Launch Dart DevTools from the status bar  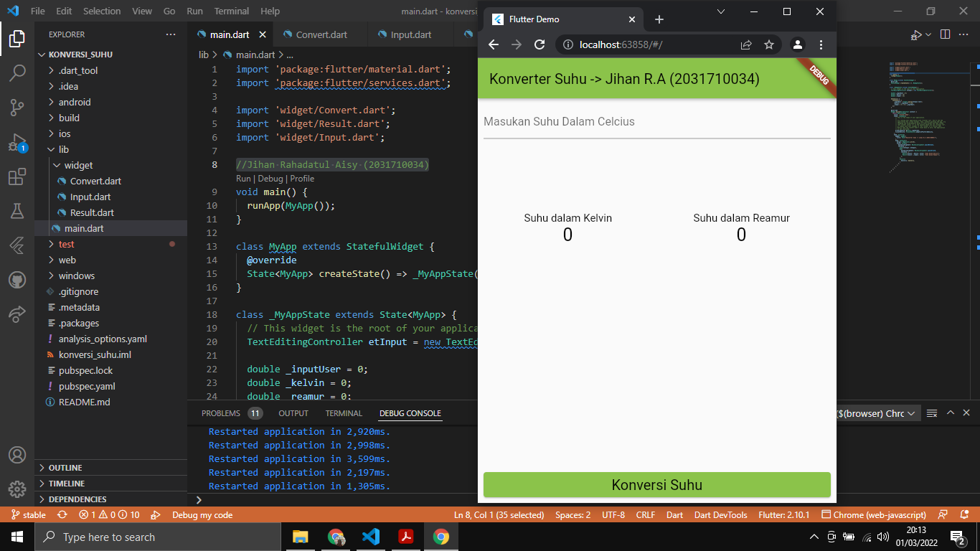[722, 514]
